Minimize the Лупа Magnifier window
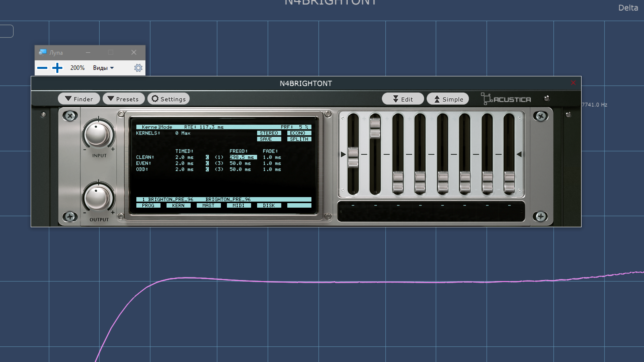Viewport: 644px width, 362px height. (x=88, y=52)
